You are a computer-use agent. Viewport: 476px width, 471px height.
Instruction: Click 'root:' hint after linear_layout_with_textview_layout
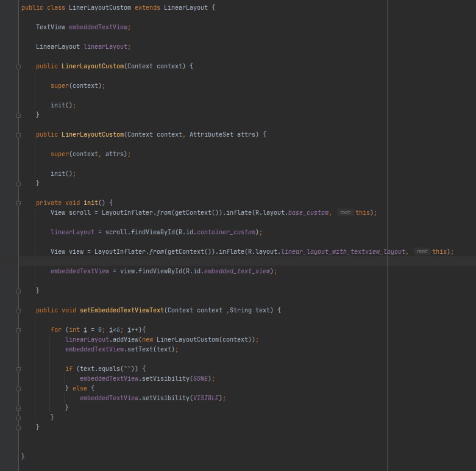pos(422,251)
